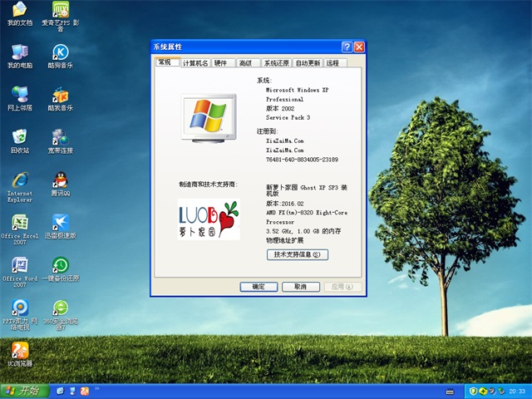The height and width of the screenshot is (399, 532).
Task: Select the 自动更新 tab
Action: click(308, 63)
